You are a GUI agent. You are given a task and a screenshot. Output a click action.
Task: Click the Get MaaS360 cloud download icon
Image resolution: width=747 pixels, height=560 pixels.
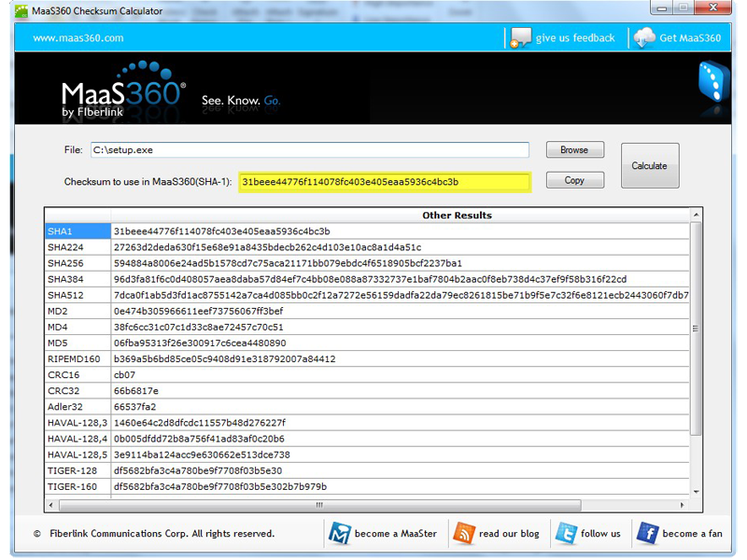644,37
